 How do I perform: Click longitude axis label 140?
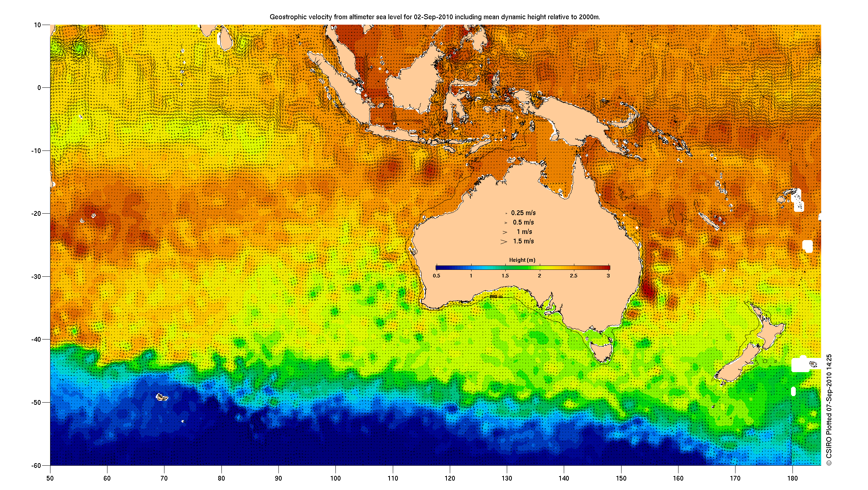[x=564, y=478]
